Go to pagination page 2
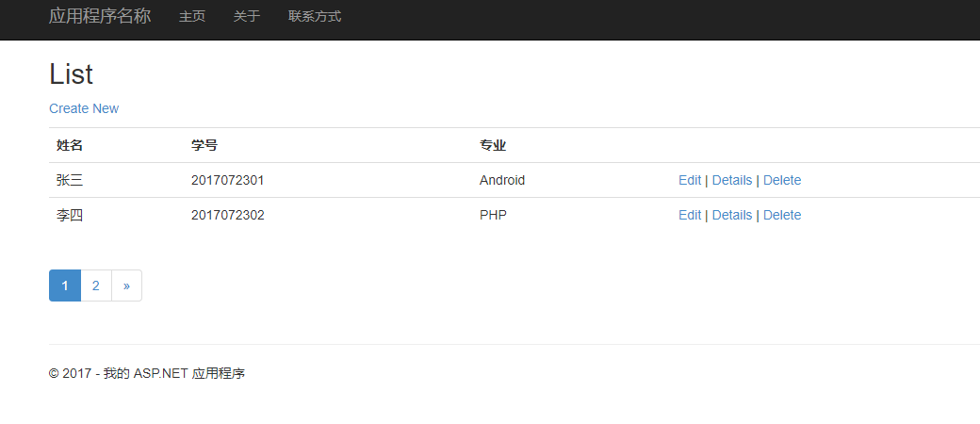Image resolution: width=980 pixels, height=424 pixels. pyautogui.click(x=95, y=285)
